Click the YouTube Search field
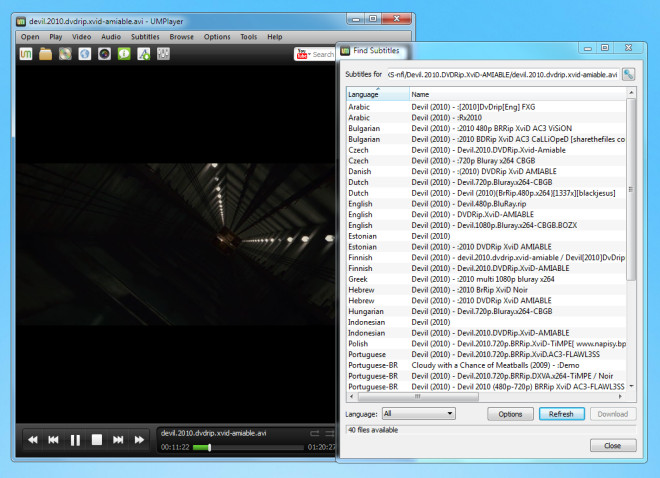The width and height of the screenshot is (660, 478). (x=323, y=54)
